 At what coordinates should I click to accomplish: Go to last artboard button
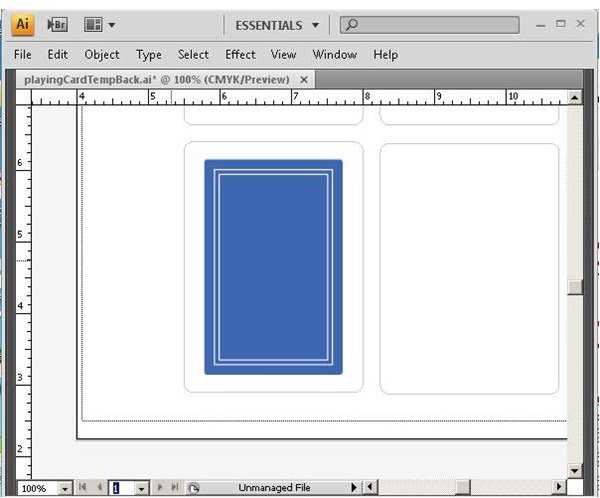[175, 487]
